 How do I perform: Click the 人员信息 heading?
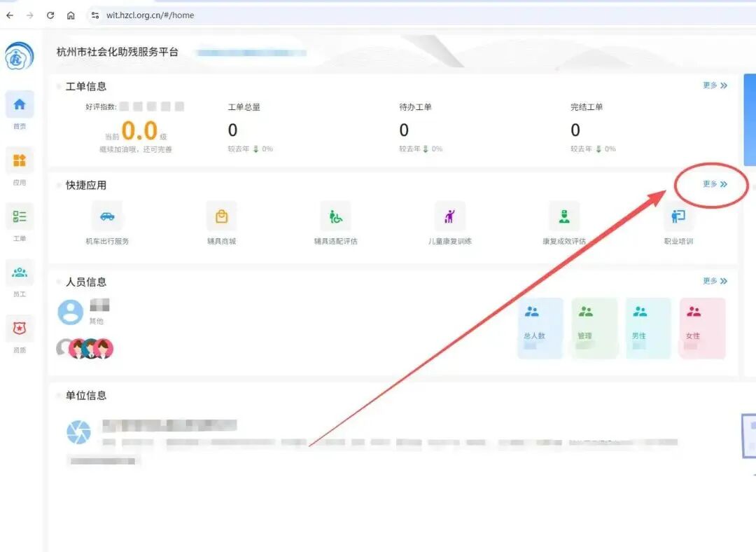(86, 282)
